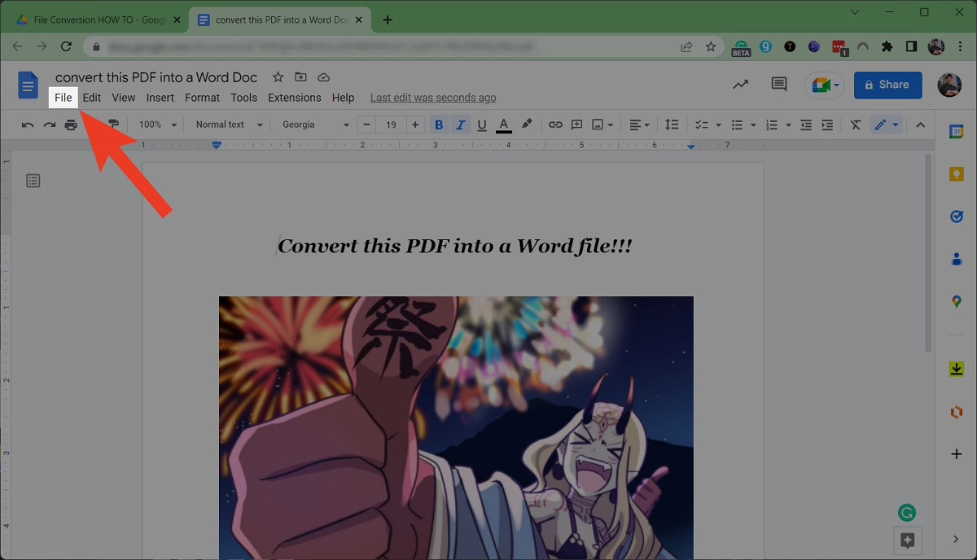Screen dimensions: 977x560
Task: Click the cloud document status icon
Action: (x=323, y=77)
